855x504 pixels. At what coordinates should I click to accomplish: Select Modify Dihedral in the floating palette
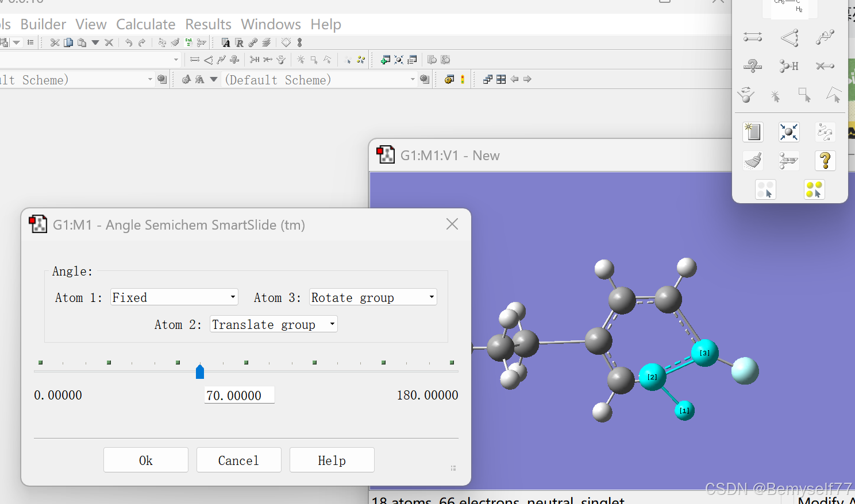point(825,37)
